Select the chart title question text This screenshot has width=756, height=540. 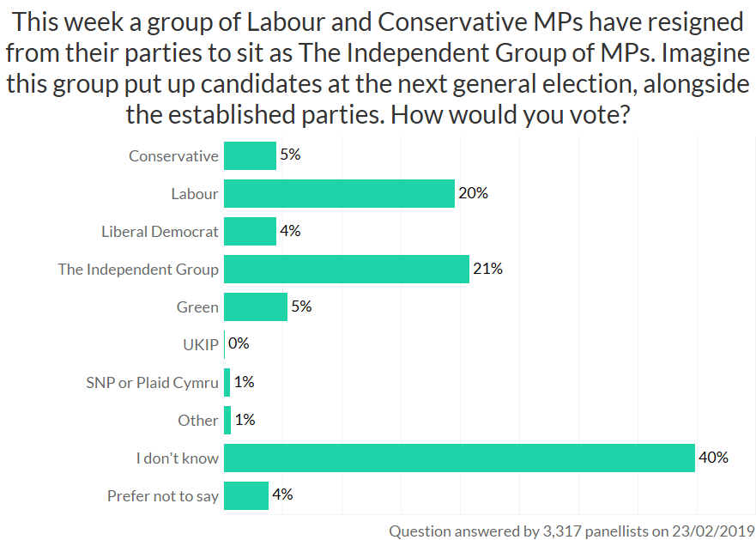pos(378,67)
